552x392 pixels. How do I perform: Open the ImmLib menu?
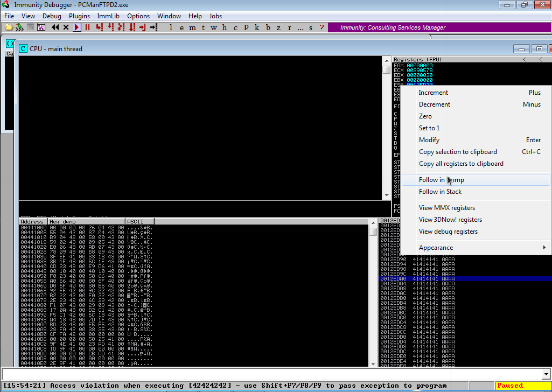[x=108, y=16]
